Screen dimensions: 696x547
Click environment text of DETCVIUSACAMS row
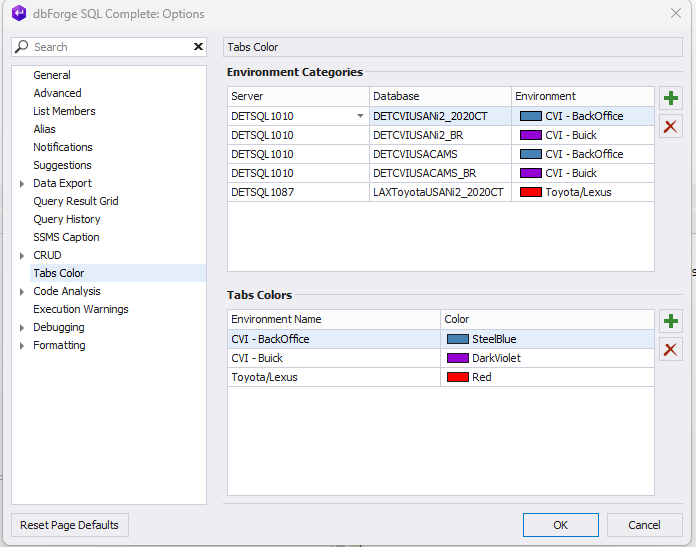584,155
